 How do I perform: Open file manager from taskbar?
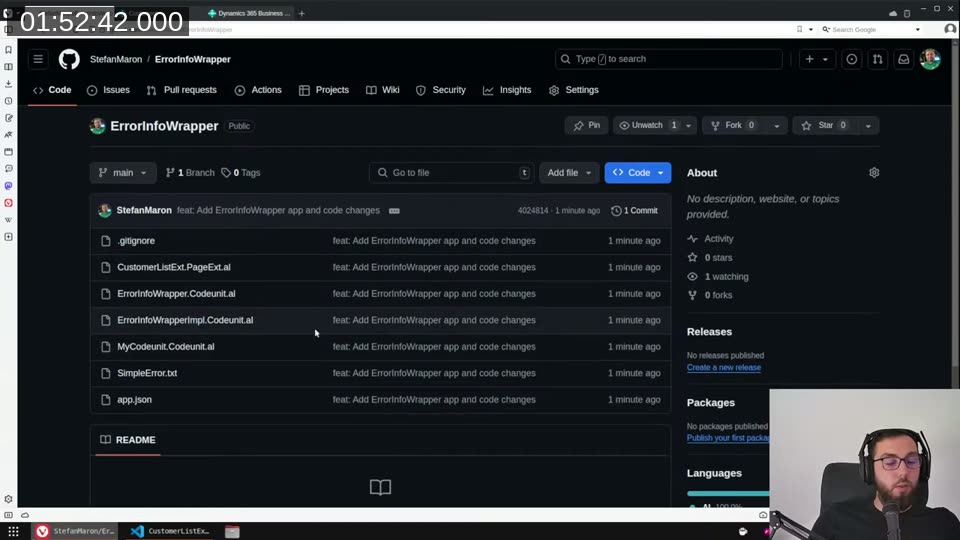pyautogui.click(x=232, y=531)
